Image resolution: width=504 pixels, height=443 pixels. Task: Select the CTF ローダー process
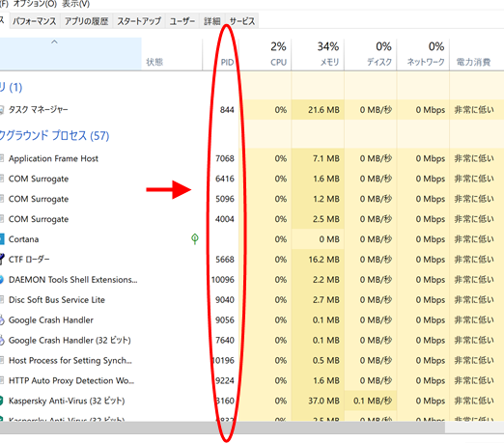tap(252, 260)
